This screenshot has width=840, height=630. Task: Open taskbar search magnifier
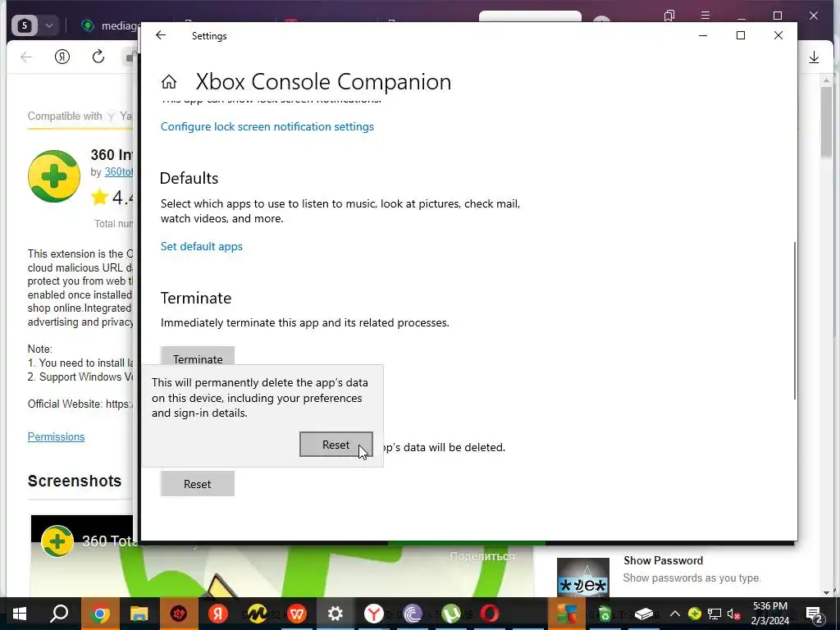[x=59, y=614]
